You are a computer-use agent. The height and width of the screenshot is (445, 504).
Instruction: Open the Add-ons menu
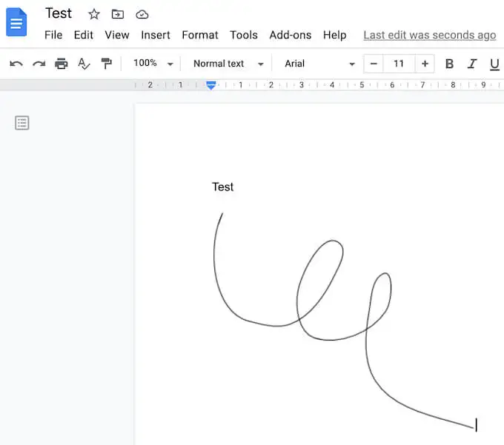tap(291, 35)
